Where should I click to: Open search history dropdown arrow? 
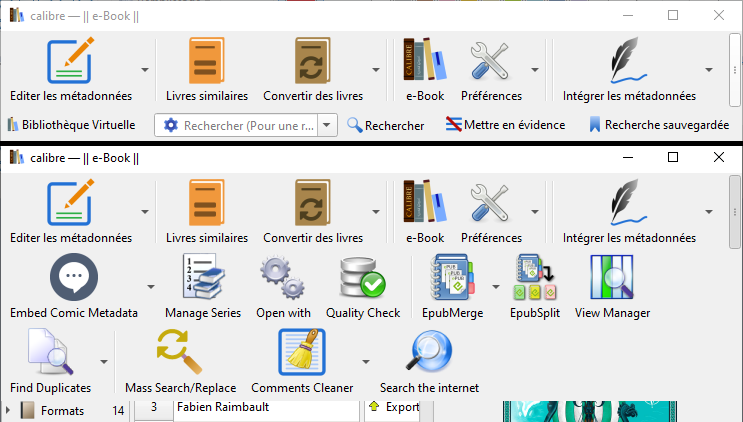(326, 126)
